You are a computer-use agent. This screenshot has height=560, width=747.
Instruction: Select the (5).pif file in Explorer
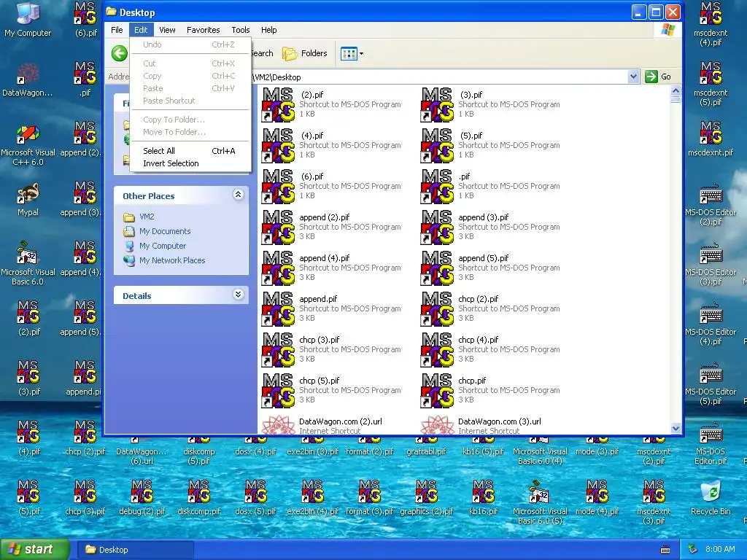(x=491, y=145)
